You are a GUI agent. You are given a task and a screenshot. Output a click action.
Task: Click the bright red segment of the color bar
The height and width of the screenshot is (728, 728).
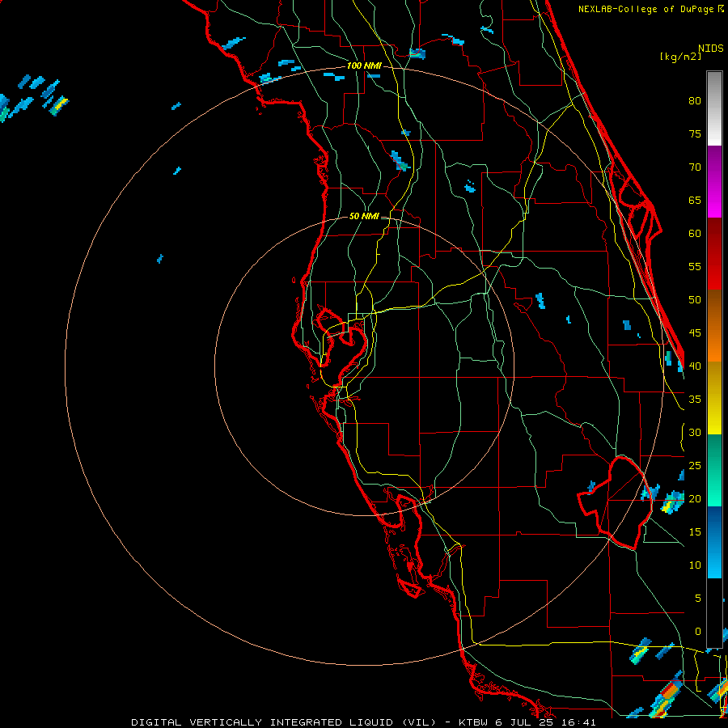[714, 254]
